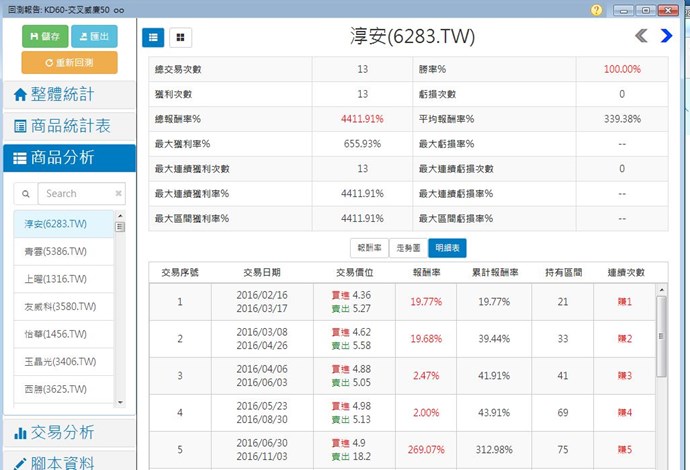Switch to the grid view icon
Screen dimensions: 690x470
point(180,37)
